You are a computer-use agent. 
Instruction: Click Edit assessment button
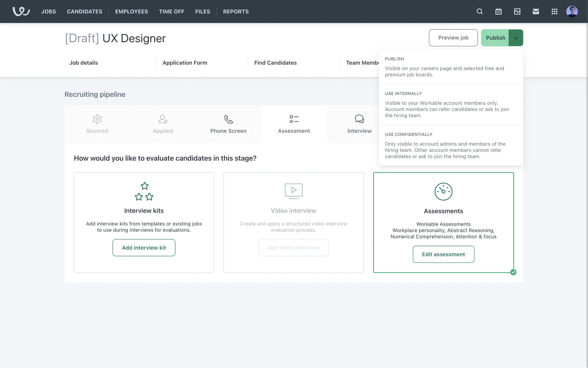point(443,254)
